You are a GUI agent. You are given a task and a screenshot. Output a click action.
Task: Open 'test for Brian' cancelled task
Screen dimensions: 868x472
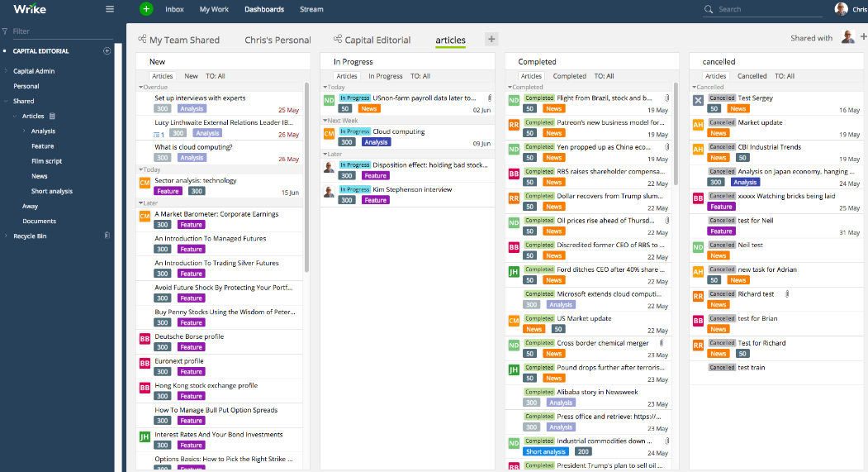pyautogui.click(x=757, y=318)
